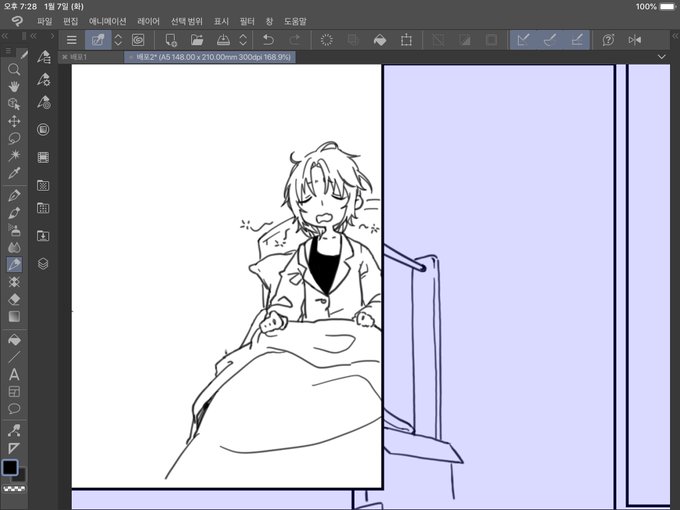
Task: Select the Decoration sparkle pattern tool
Action: point(14,282)
